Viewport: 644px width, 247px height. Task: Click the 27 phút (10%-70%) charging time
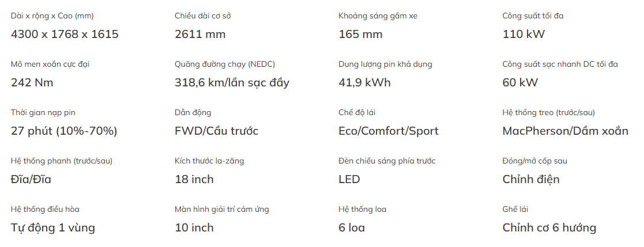[64, 131]
